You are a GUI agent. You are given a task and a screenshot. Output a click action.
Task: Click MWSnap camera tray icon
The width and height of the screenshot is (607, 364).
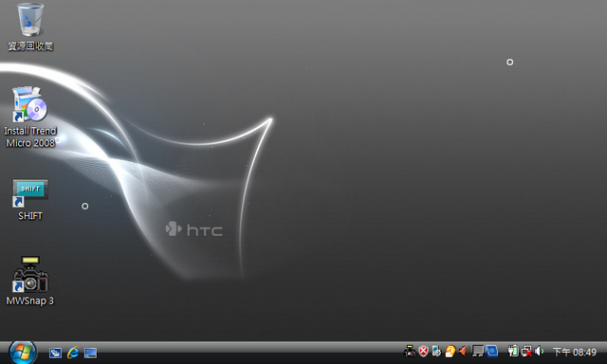coord(410,352)
